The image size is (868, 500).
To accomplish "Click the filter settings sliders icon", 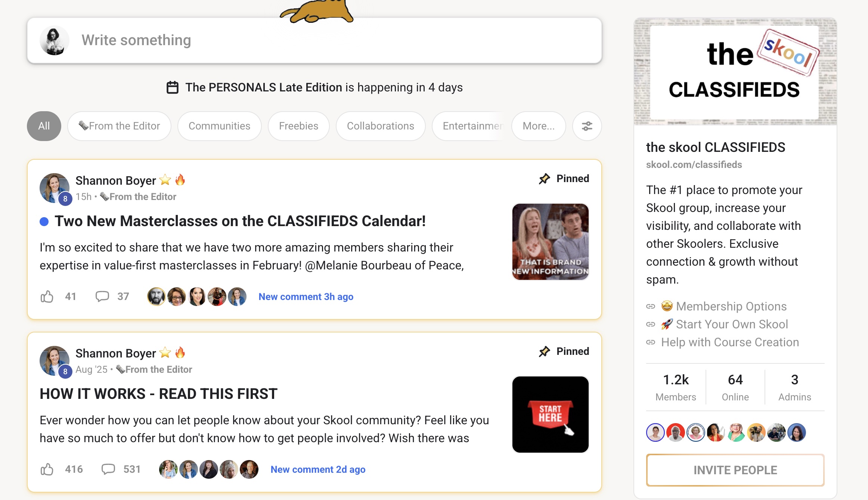I will point(587,126).
